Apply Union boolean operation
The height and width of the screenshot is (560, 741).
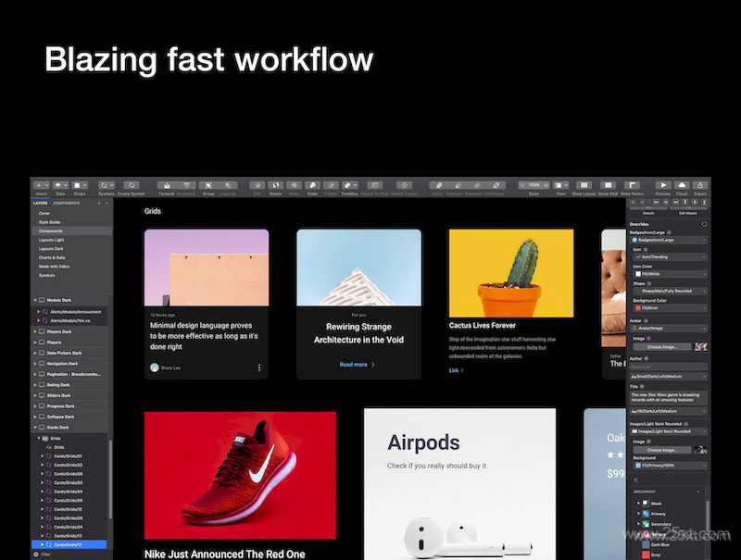438,185
